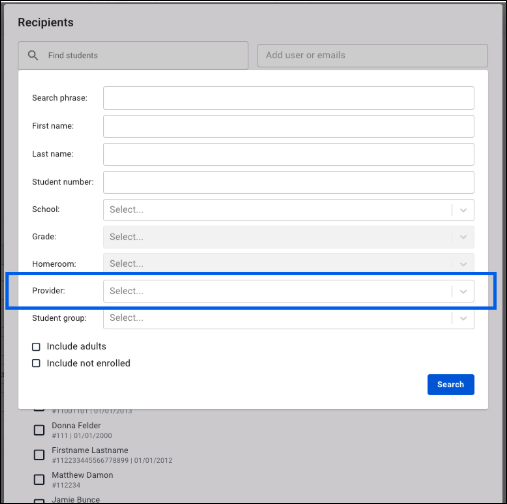Click into the First name field
The image size is (507, 504).
point(289,126)
